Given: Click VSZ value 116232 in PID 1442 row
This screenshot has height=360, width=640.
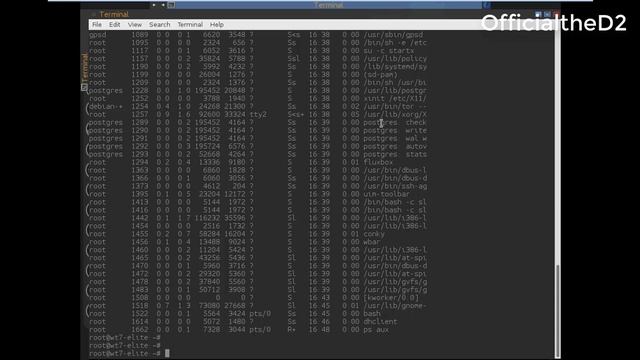Looking at the screenshot, I should [207, 218].
